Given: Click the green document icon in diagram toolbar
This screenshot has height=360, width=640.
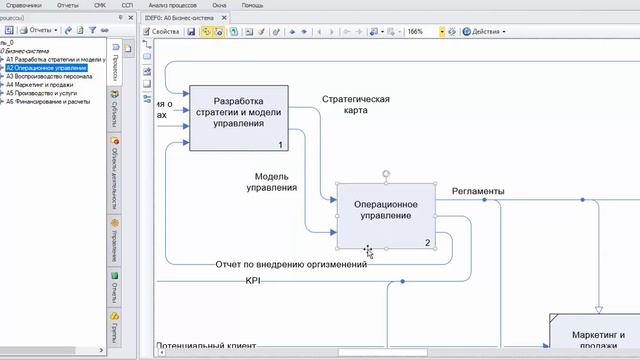Looking at the screenshot, I should (x=234, y=31).
